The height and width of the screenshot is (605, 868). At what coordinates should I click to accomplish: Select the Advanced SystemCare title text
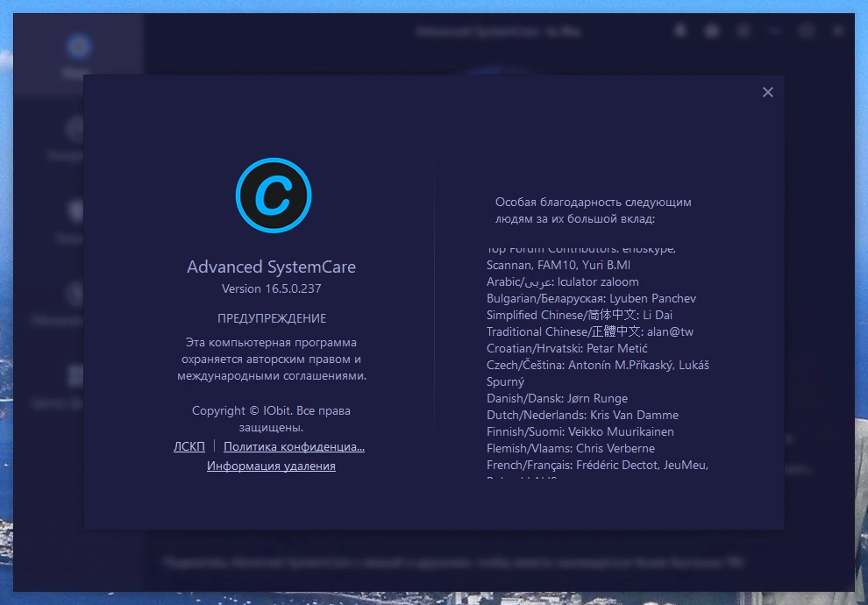click(271, 267)
